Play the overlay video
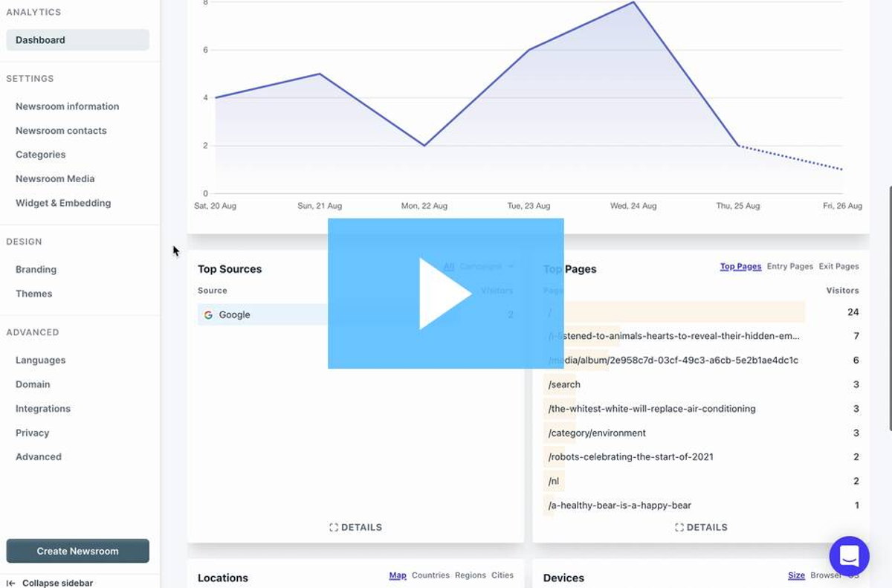 [x=446, y=293]
